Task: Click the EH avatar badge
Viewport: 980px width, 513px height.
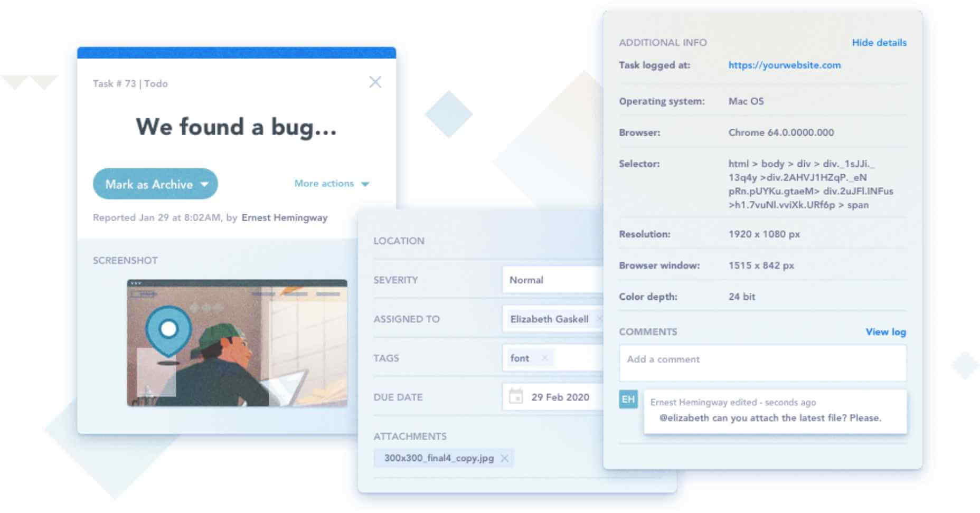Action: coord(628,399)
